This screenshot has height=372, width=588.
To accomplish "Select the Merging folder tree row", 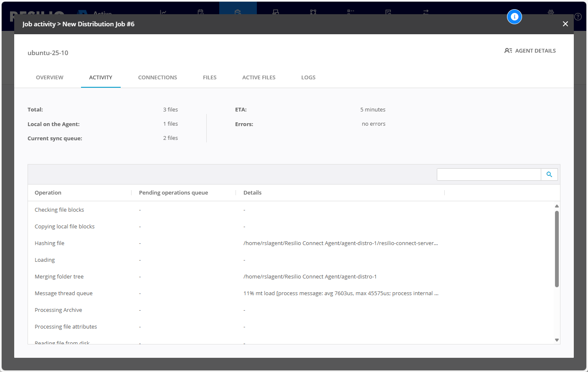I will point(59,276).
